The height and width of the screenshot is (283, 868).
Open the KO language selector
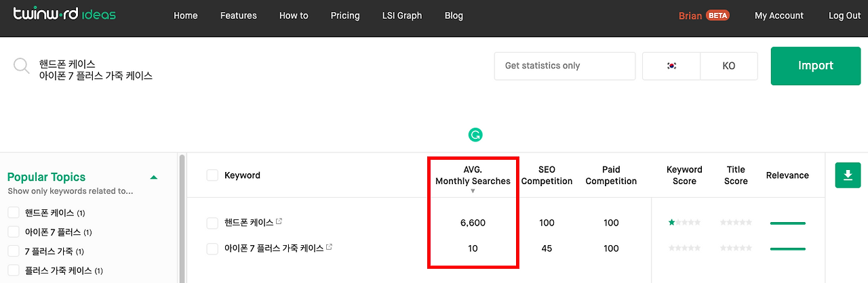(x=728, y=66)
